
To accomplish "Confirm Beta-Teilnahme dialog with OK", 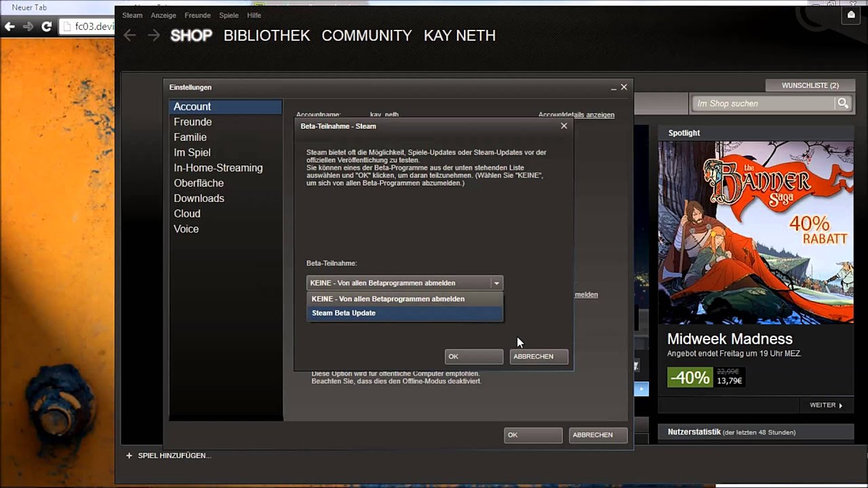I will click(x=474, y=357).
